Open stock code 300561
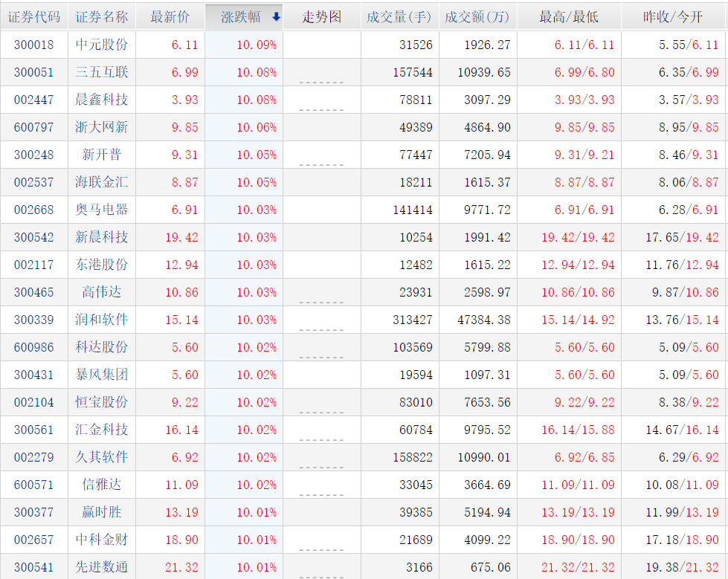This screenshot has width=728, height=579. click(34, 430)
